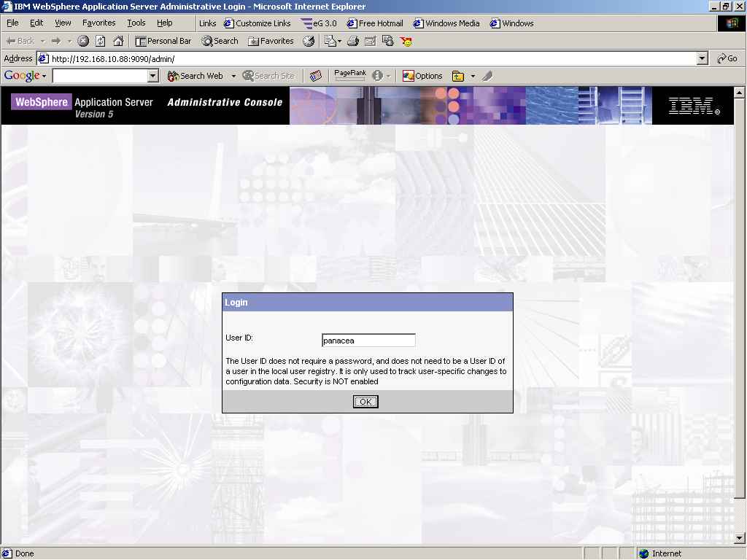Image resolution: width=747 pixels, height=560 pixels.
Task: Click the Print icon
Action: click(x=353, y=41)
